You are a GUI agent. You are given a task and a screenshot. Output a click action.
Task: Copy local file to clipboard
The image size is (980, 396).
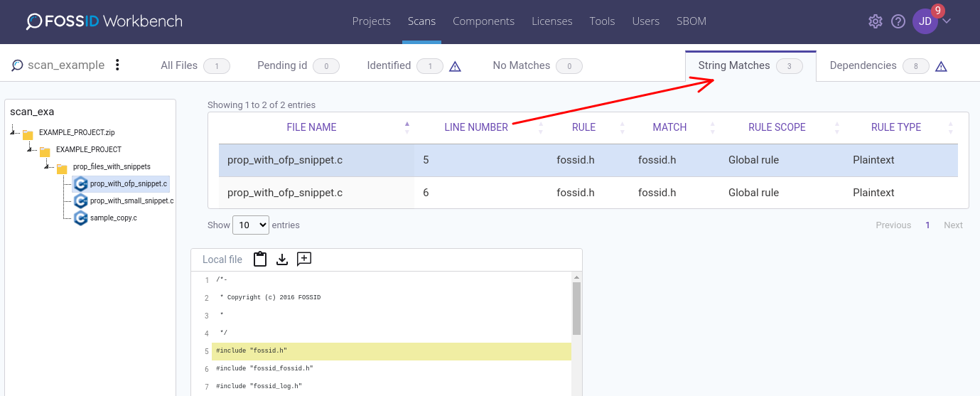coord(260,259)
